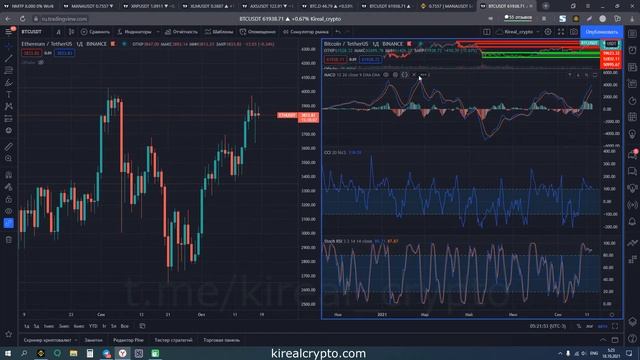640x360 pixels.
Task: Open the Индикаторы indicators dialog
Action: [134, 32]
